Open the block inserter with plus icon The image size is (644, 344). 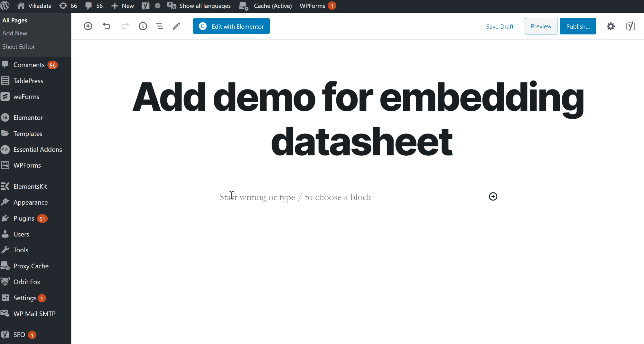(x=88, y=26)
